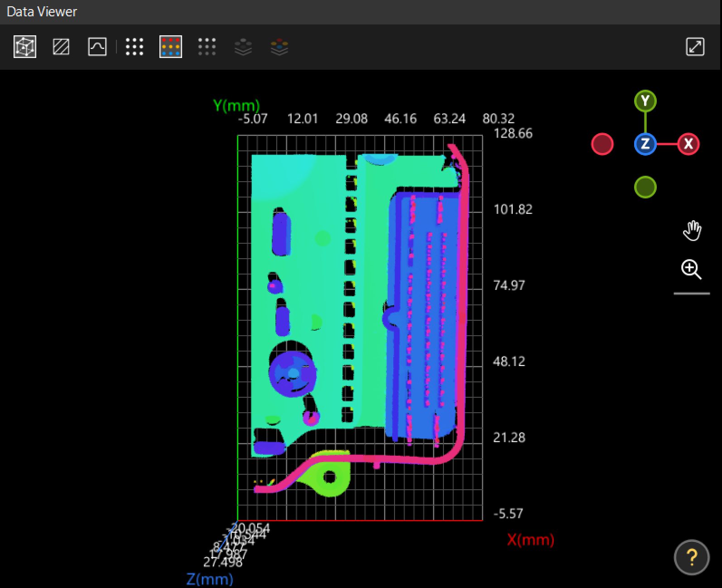
Task: Click the 101.82 Y-axis value
Action: point(513,209)
